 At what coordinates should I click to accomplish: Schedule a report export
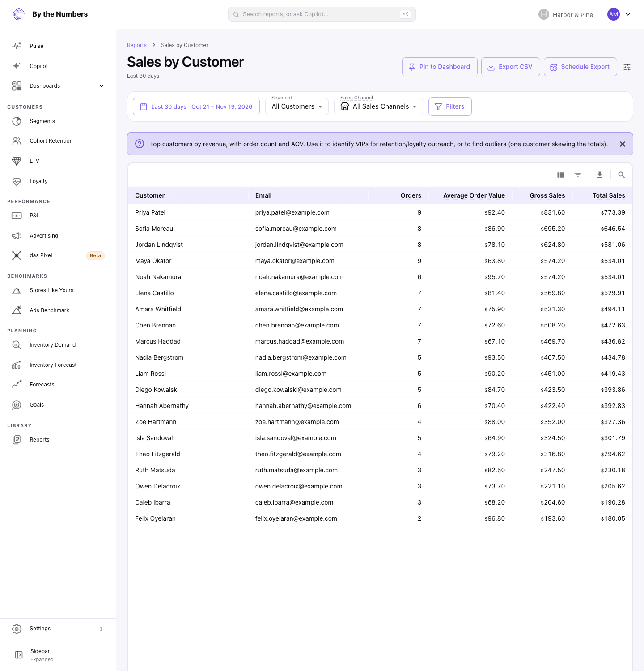point(580,67)
